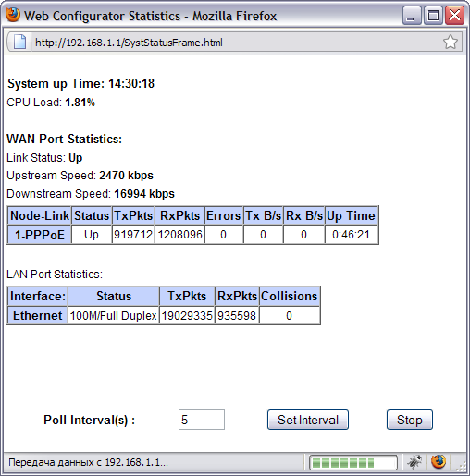This screenshot has height=476, width=470.
Task: Click the Up Time column header
Action: pyautogui.click(x=352, y=215)
